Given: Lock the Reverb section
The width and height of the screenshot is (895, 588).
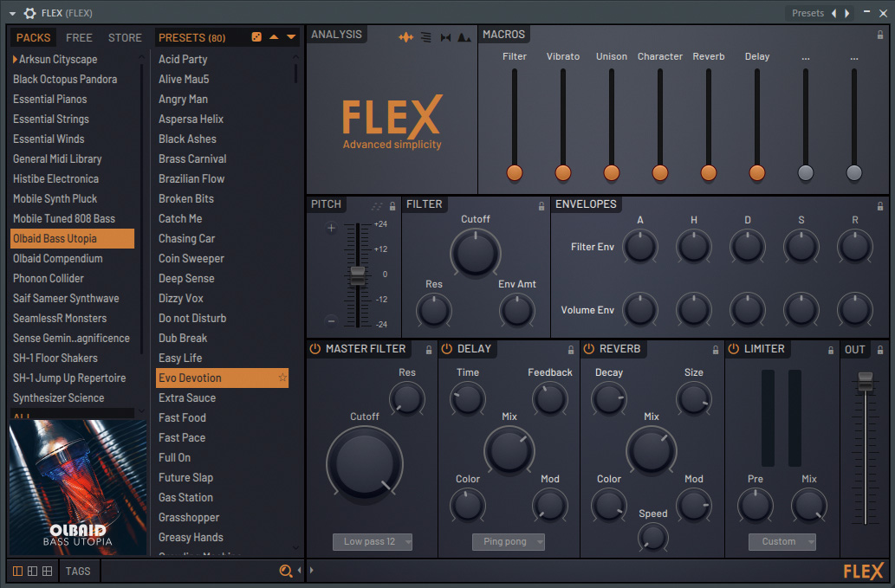Looking at the screenshot, I should pos(715,350).
